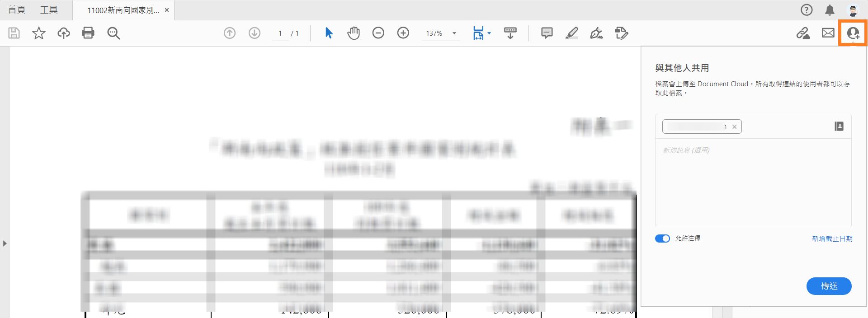Open the user profile avatar

click(x=853, y=10)
